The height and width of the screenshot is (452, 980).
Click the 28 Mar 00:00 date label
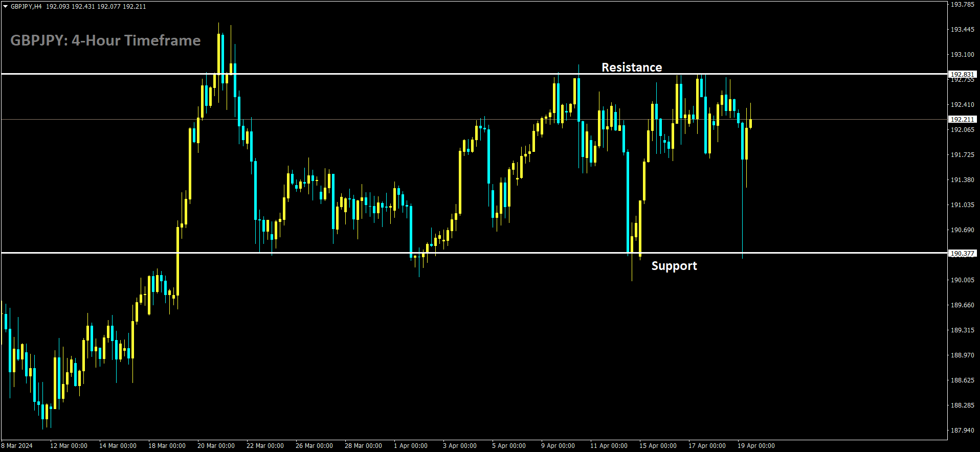pyautogui.click(x=363, y=446)
